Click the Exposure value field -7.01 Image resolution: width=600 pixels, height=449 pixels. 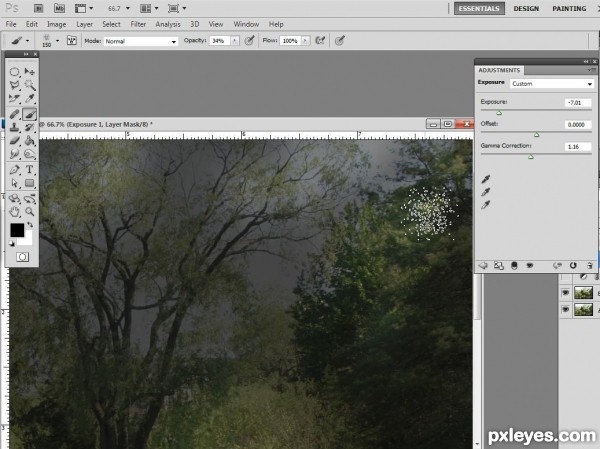click(578, 103)
